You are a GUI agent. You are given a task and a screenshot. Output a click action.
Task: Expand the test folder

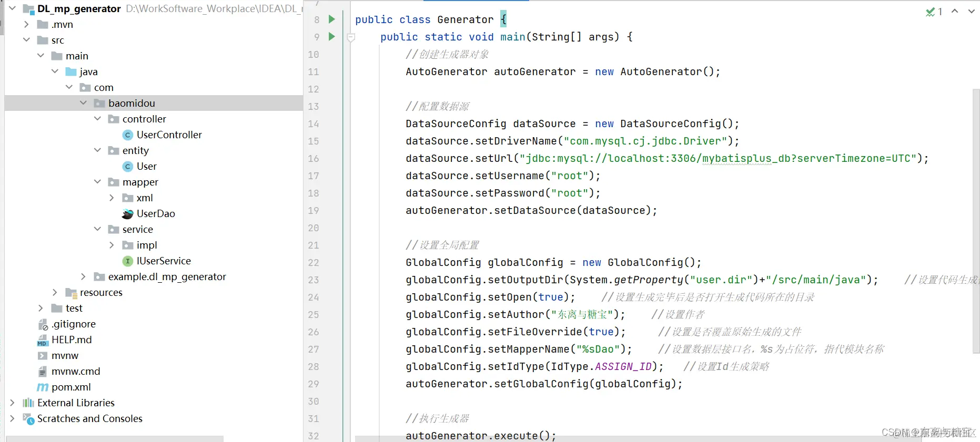[x=41, y=308]
